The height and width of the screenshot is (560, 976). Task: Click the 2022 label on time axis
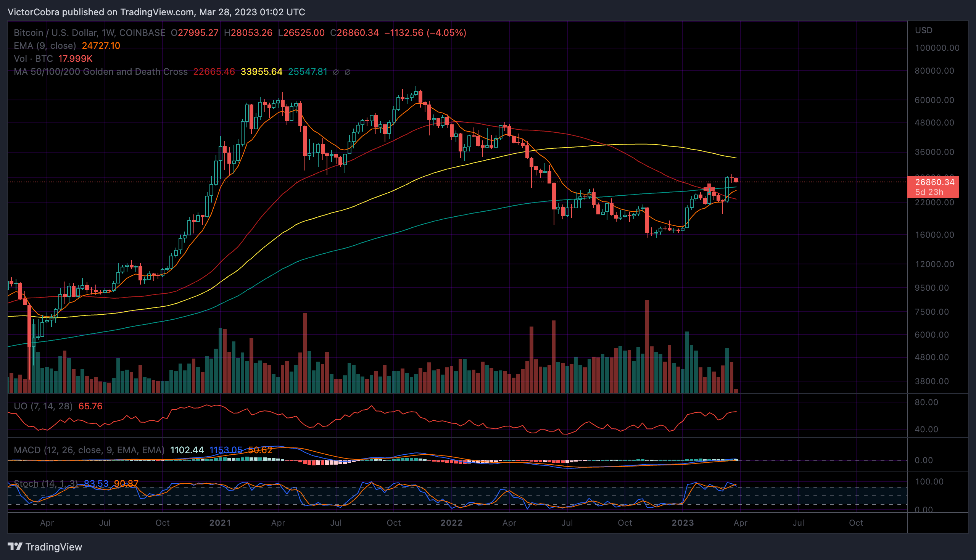pyautogui.click(x=451, y=523)
